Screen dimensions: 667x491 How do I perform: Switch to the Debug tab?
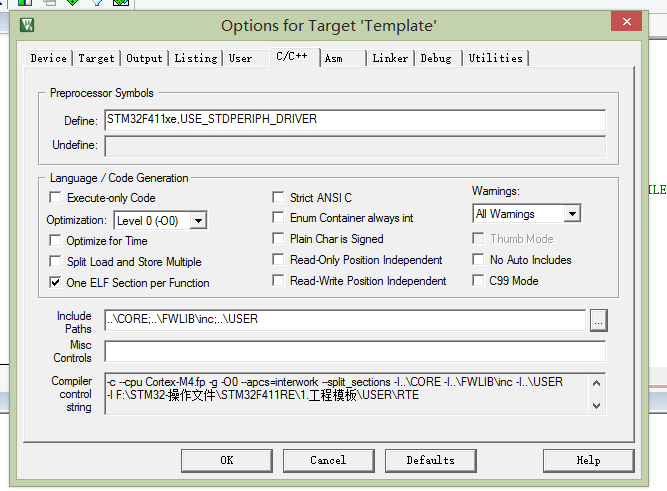tap(436, 58)
